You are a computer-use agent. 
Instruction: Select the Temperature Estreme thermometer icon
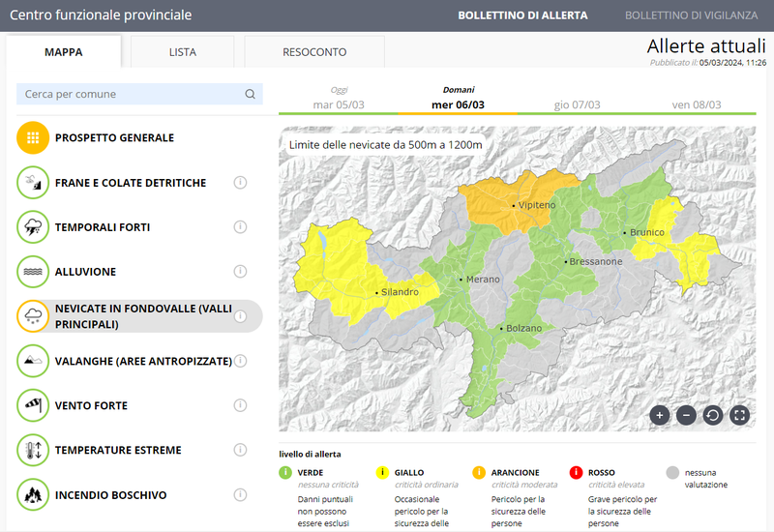tap(33, 450)
